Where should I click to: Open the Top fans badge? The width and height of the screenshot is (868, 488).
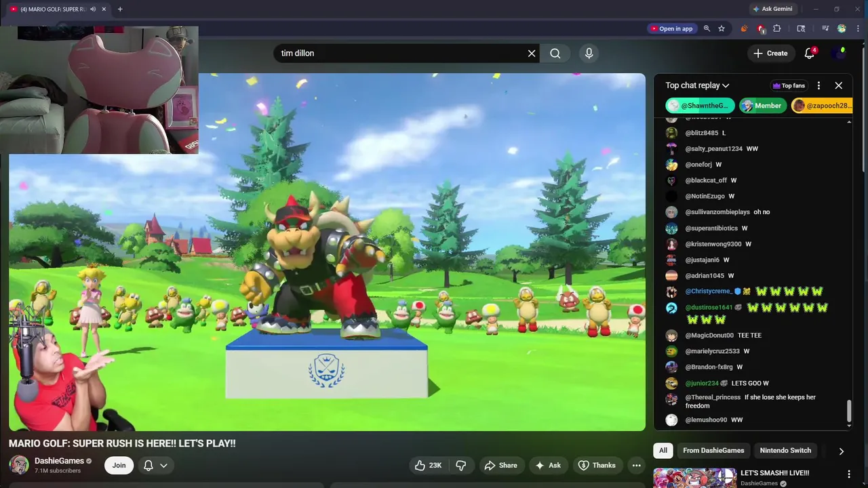point(789,85)
